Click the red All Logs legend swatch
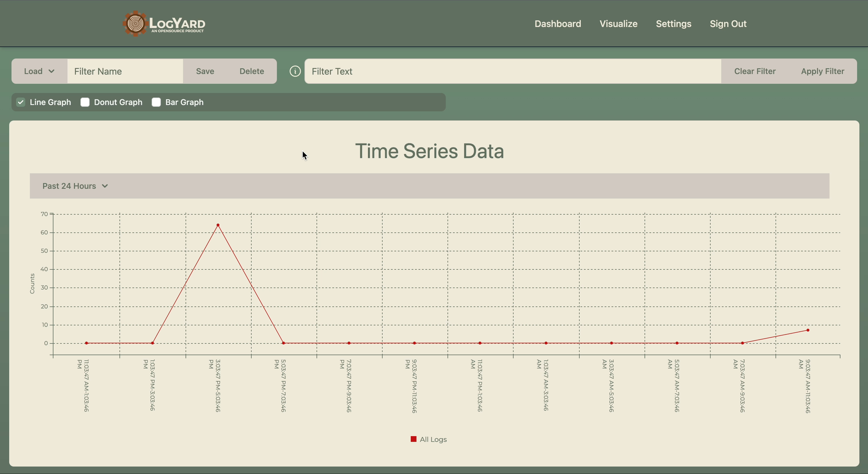 coord(413,439)
